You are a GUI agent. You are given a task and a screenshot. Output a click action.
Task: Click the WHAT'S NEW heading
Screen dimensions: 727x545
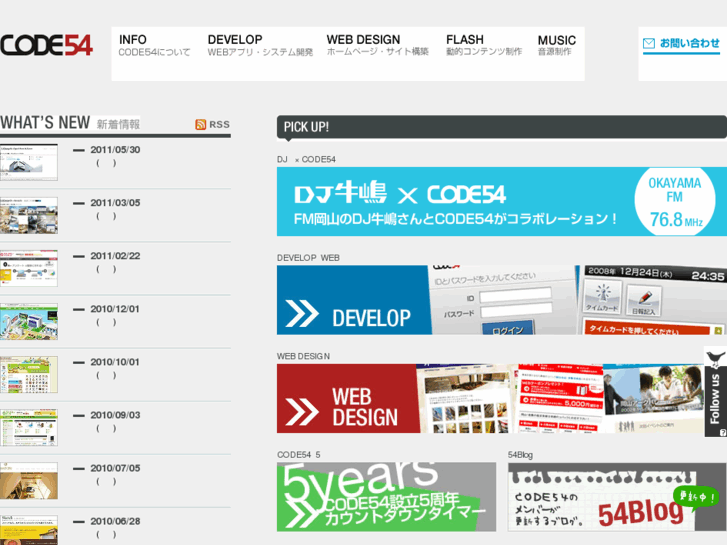click(x=45, y=123)
